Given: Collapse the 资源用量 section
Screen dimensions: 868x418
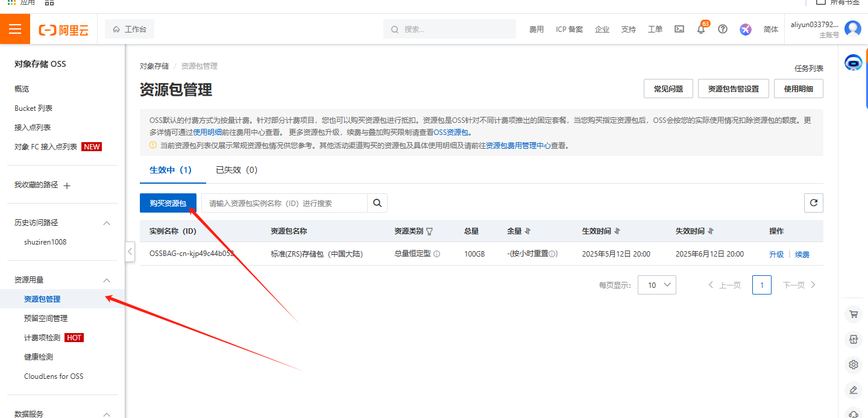Looking at the screenshot, I should [x=107, y=280].
